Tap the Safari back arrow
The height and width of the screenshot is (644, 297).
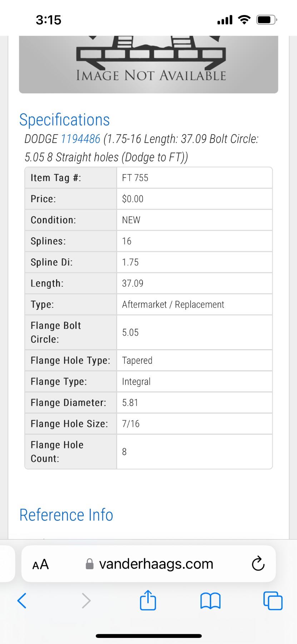pyautogui.click(x=22, y=600)
